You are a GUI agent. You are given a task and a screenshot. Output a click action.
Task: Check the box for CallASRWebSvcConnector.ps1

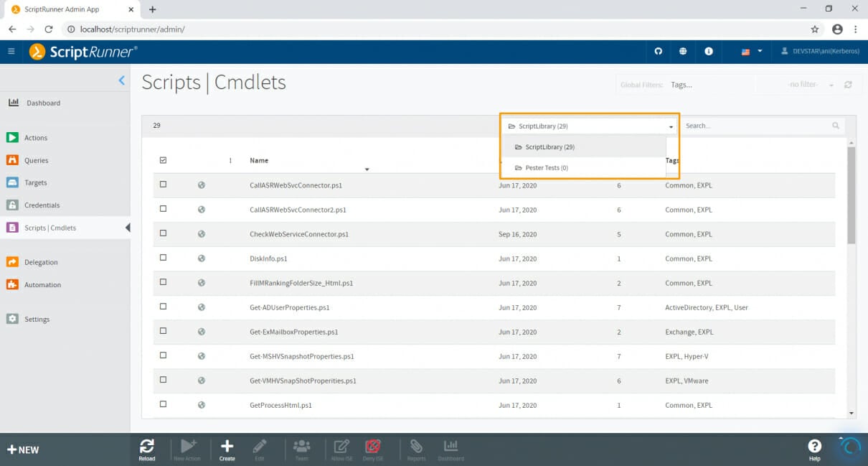(x=163, y=185)
